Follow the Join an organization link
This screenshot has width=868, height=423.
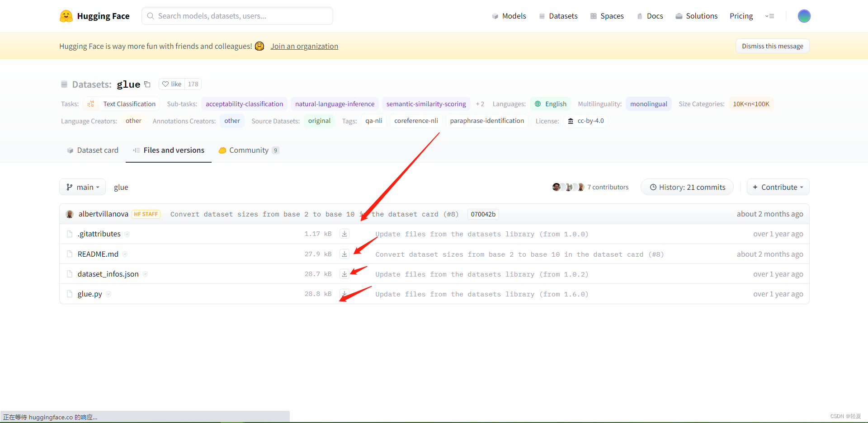coord(304,46)
